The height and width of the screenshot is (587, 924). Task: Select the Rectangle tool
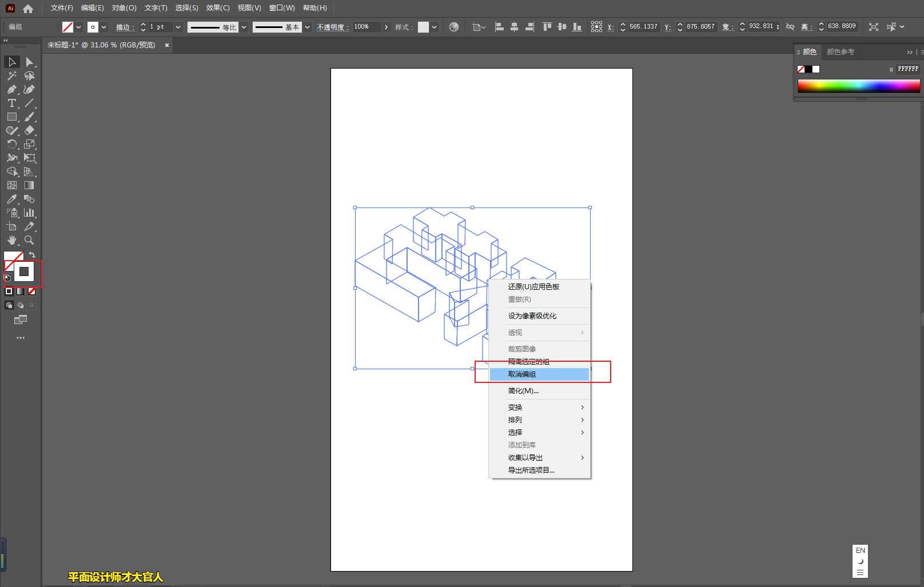[11, 117]
